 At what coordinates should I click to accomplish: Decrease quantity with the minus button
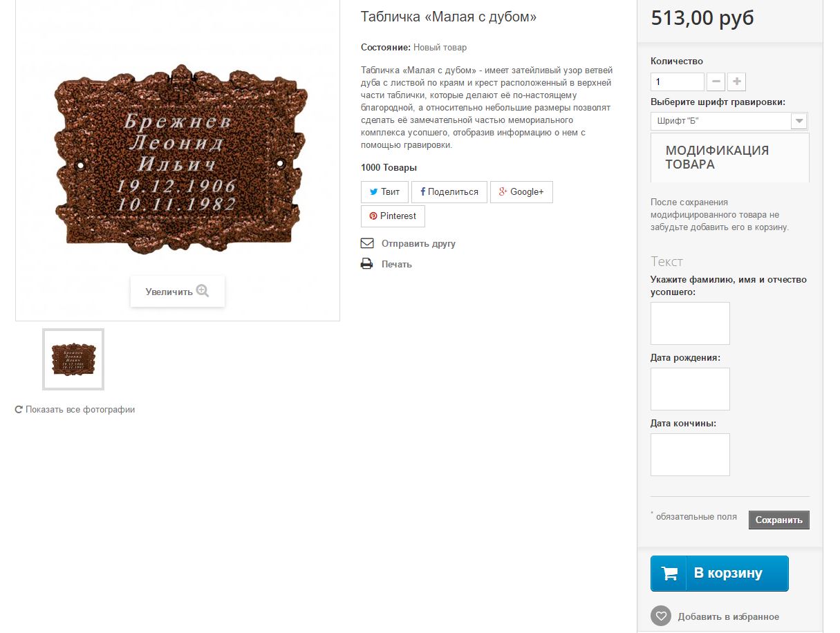[x=716, y=82]
